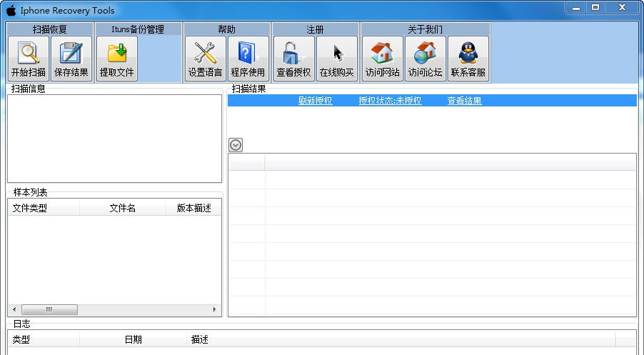Select the 注册 group header
This screenshot has width=644, height=355.
pyautogui.click(x=315, y=29)
